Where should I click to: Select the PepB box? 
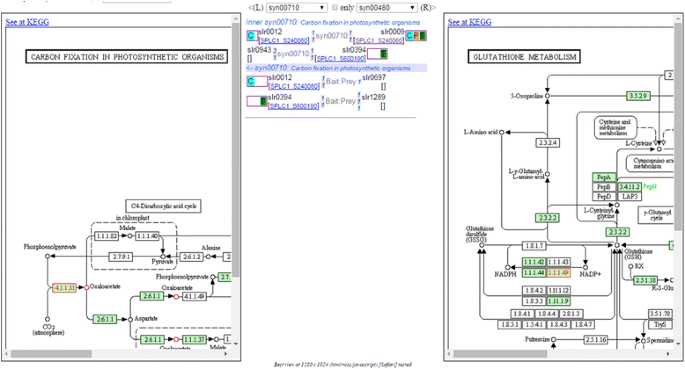click(604, 187)
